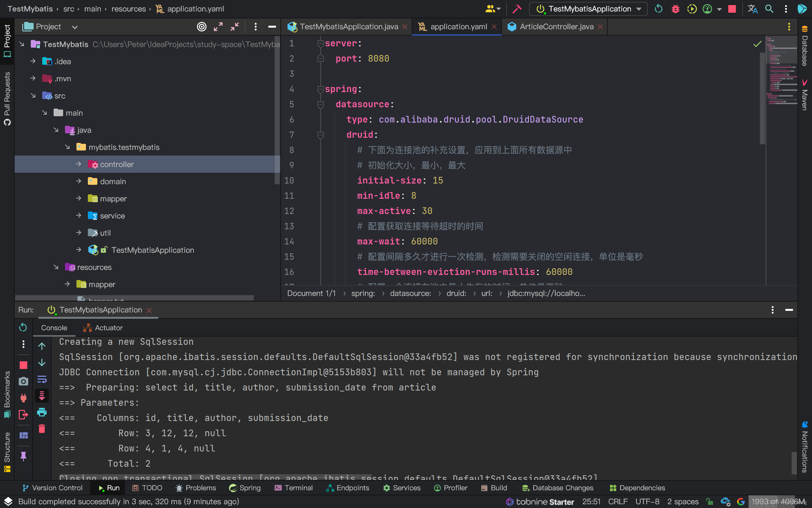Open Database Changes tool window
Screen dimensions: 812x508
pyautogui.click(x=558, y=488)
